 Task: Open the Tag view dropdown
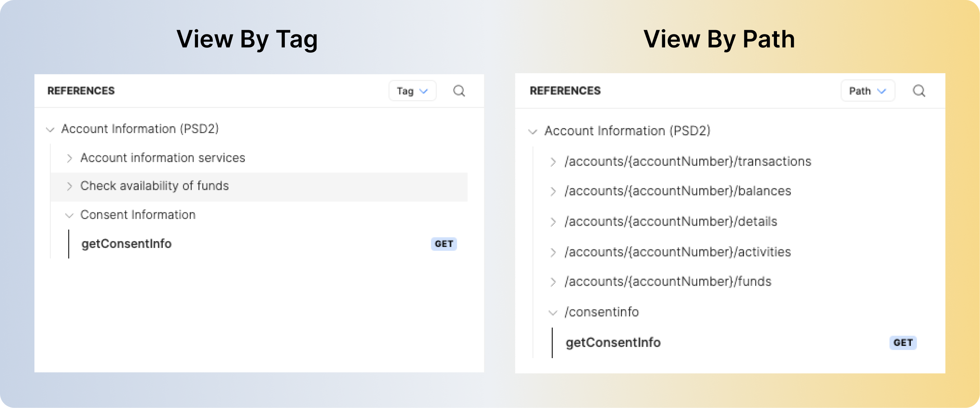[x=413, y=91]
